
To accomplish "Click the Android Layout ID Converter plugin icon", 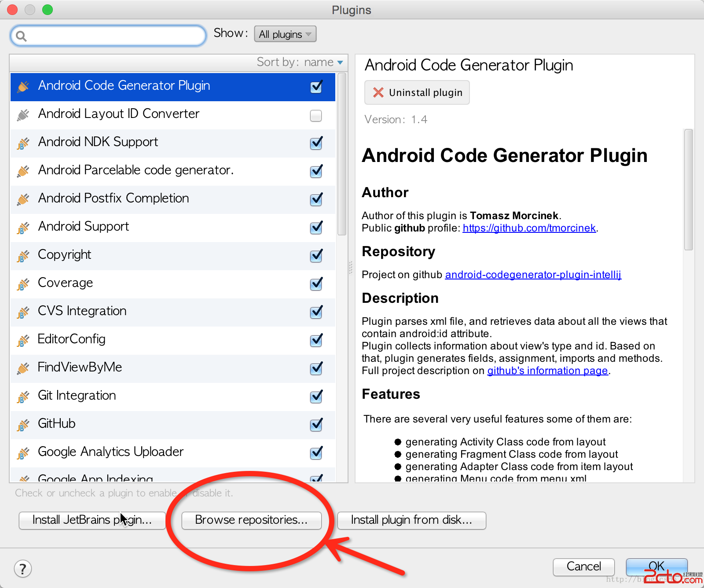I will (x=23, y=115).
